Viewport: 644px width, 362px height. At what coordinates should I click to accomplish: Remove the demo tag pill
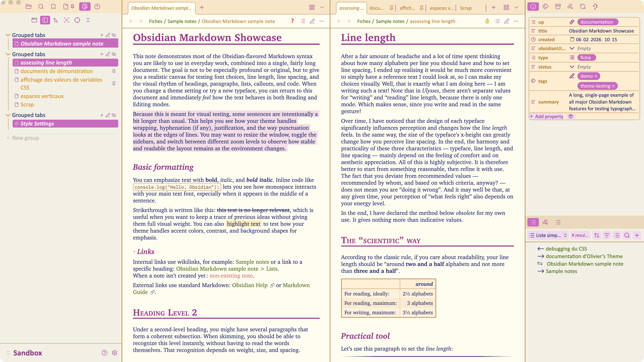point(596,76)
